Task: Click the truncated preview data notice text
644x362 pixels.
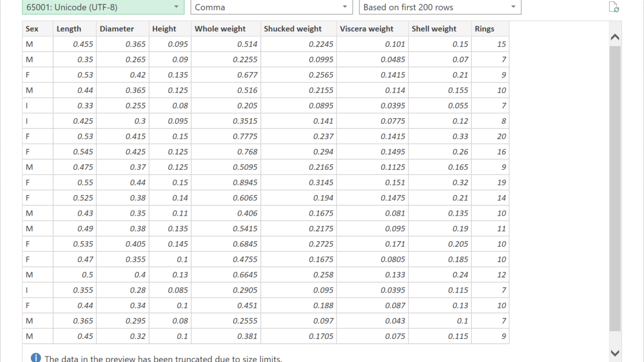Action: tap(163, 358)
